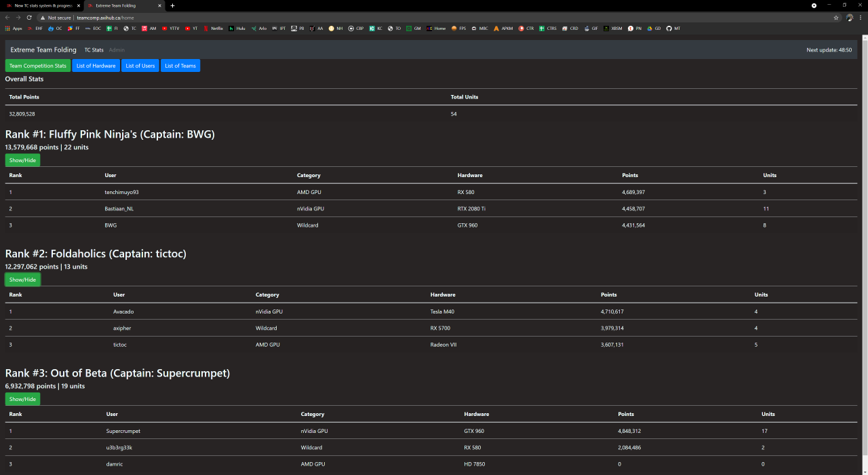Open the GitHub MT bookmark
Viewport: 868px width, 475px height.
pos(673,28)
